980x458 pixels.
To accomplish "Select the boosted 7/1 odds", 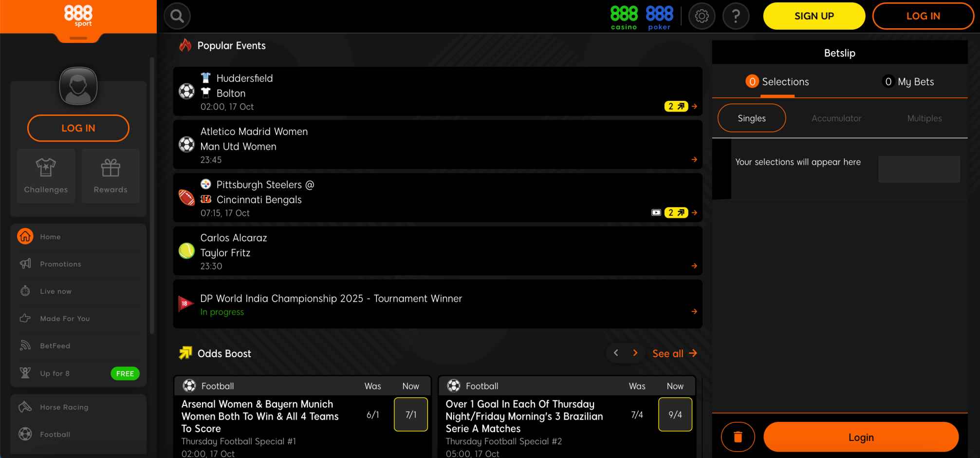I will pos(410,415).
